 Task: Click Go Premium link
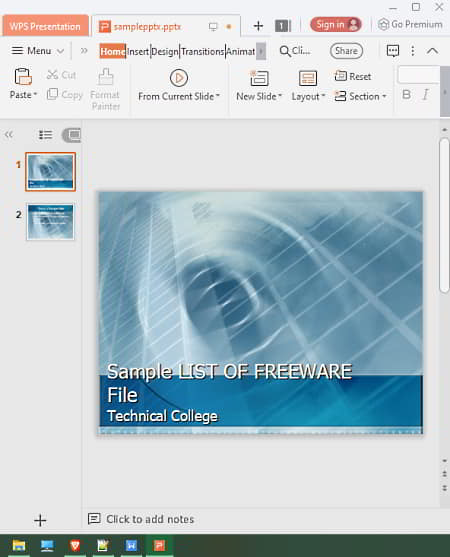410,25
